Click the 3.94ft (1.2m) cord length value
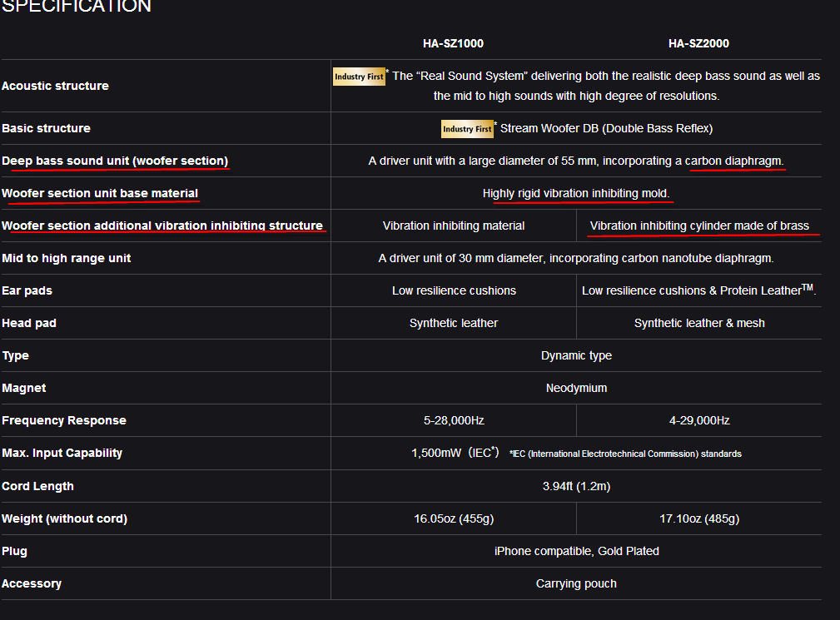Viewport: 840px width, 620px height. (576, 486)
